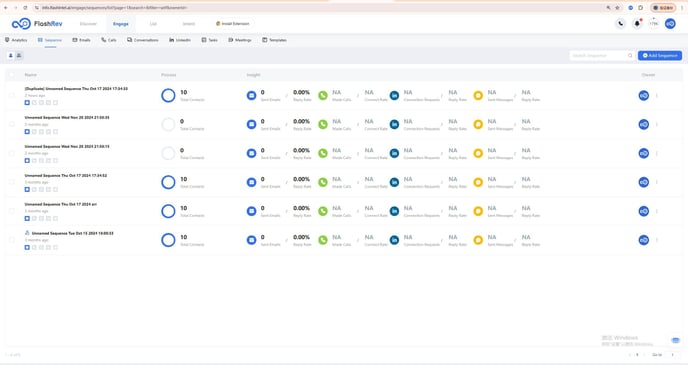
Task: Go to the Discover section in top navigation
Action: click(88, 24)
